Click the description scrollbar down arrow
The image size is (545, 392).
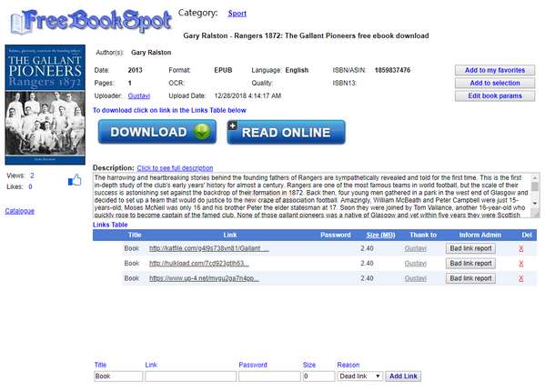click(x=535, y=204)
